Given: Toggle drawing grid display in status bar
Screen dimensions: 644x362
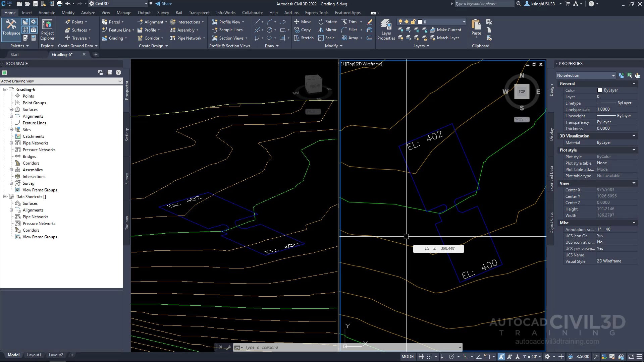Looking at the screenshot, I should 421,357.
